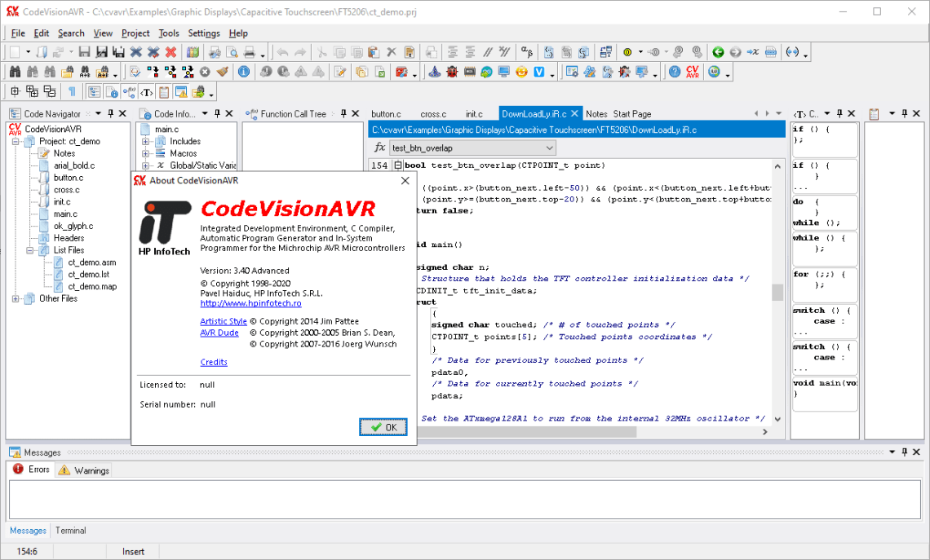Viewport: 930px width, 560px height.
Task: Launch the CodeWizardAVR wand tool
Action: [x=436, y=71]
